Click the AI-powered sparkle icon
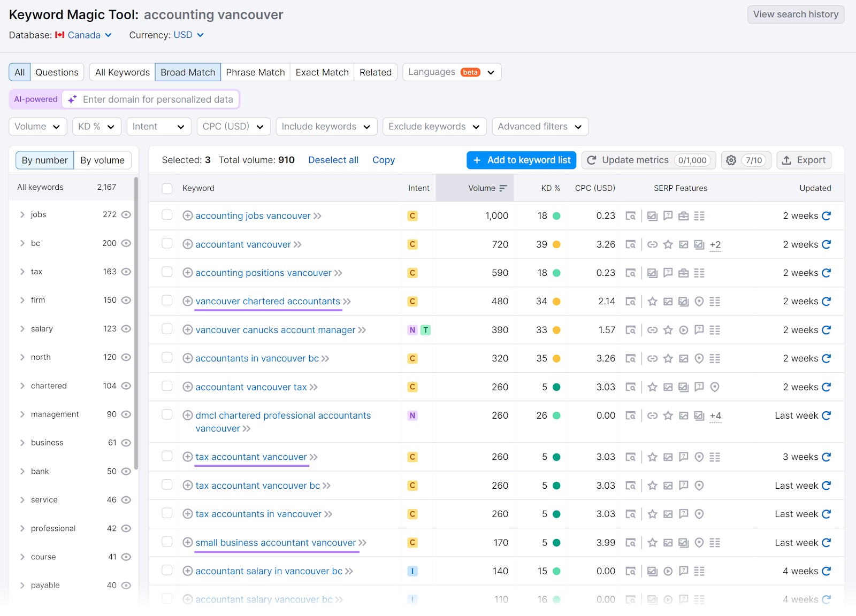The height and width of the screenshot is (616, 856). coord(72,99)
